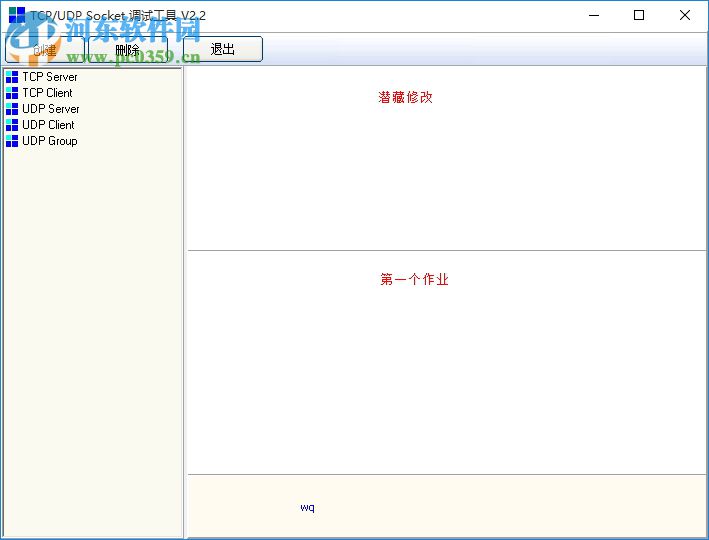Click the app icon in title bar

tap(17, 15)
